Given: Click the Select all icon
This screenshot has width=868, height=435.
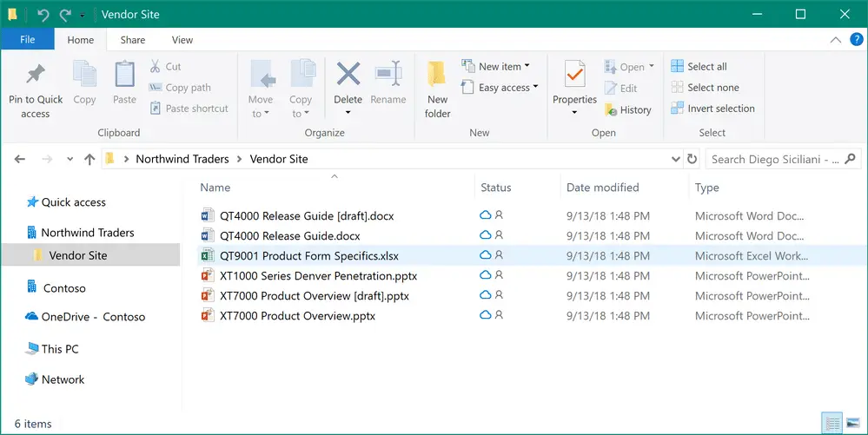Looking at the screenshot, I should click(x=677, y=66).
